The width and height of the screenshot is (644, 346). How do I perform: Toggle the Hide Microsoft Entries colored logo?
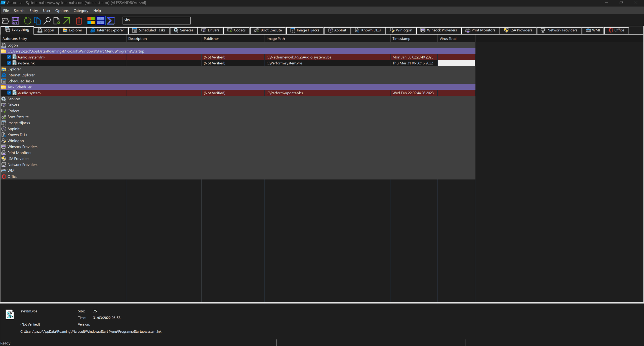click(x=91, y=21)
